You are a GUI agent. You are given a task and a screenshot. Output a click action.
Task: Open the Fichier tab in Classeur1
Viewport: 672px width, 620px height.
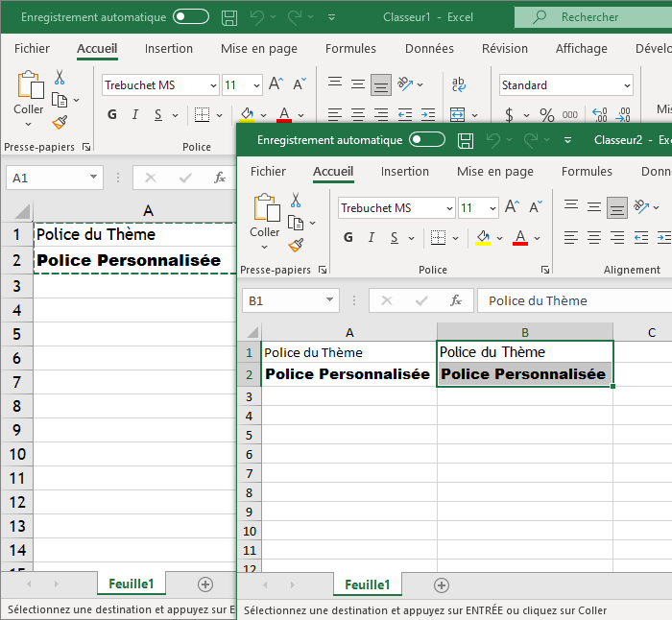pos(32,48)
